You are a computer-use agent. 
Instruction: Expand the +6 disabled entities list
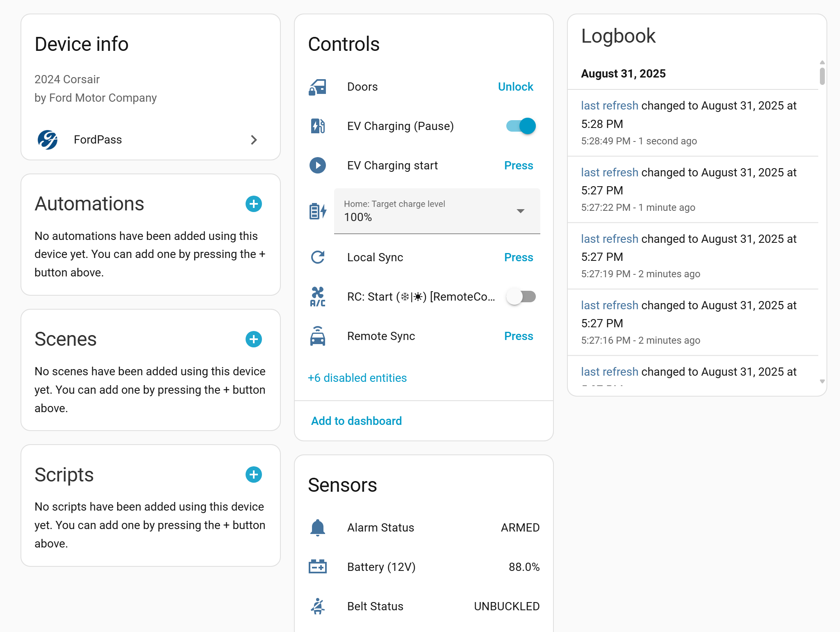point(357,378)
